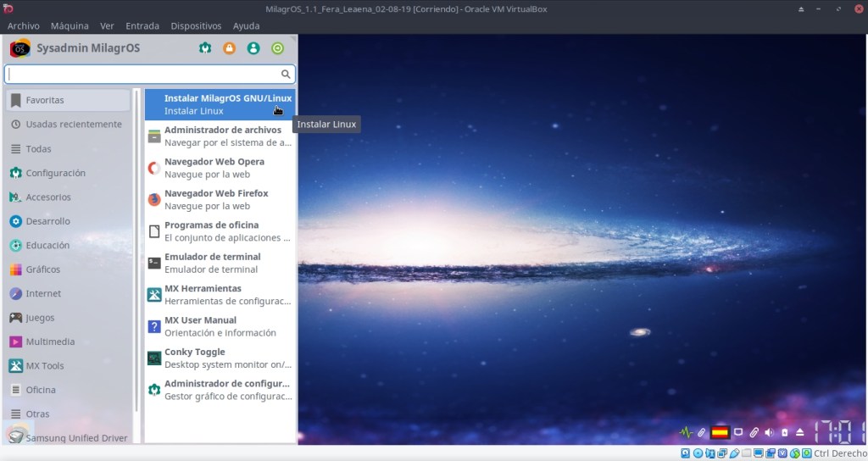Click the Spanish flag keyboard layout icon
Image resolution: width=868 pixels, height=461 pixels.
721,433
